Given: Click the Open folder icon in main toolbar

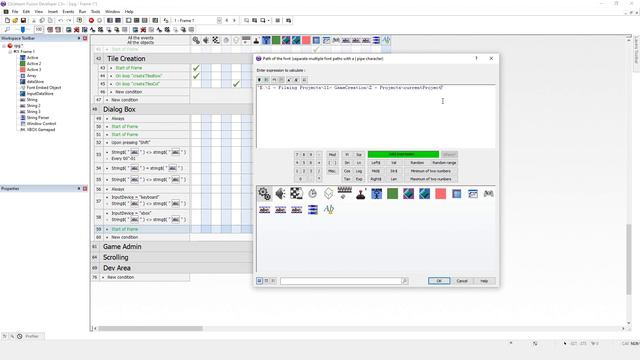Looking at the screenshot, I should tap(15, 20).
